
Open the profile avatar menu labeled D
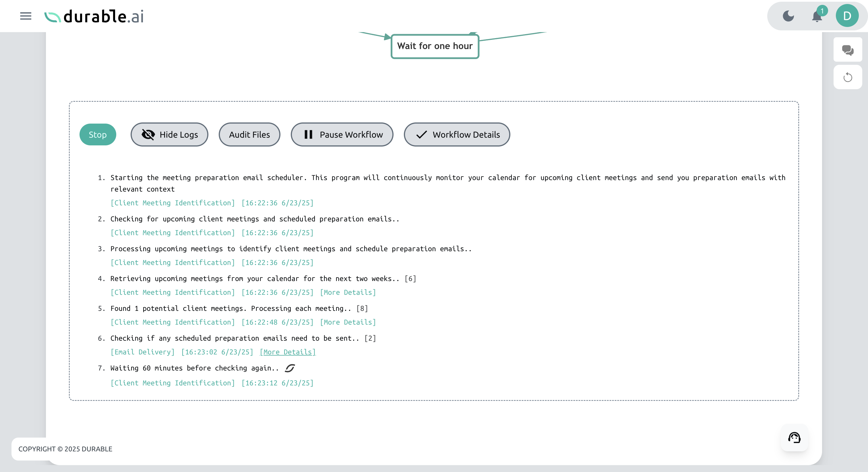pos(847,15)
